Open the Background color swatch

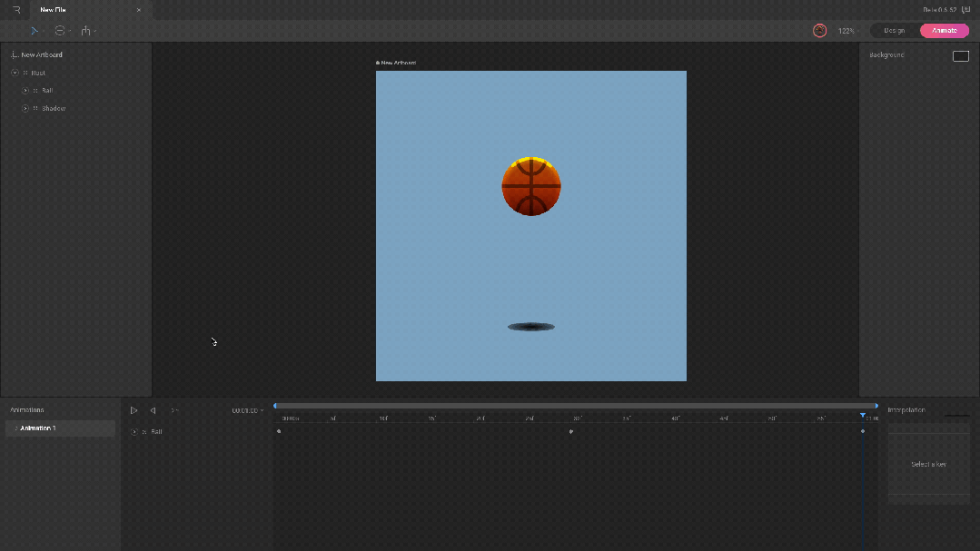coord(961,56)
